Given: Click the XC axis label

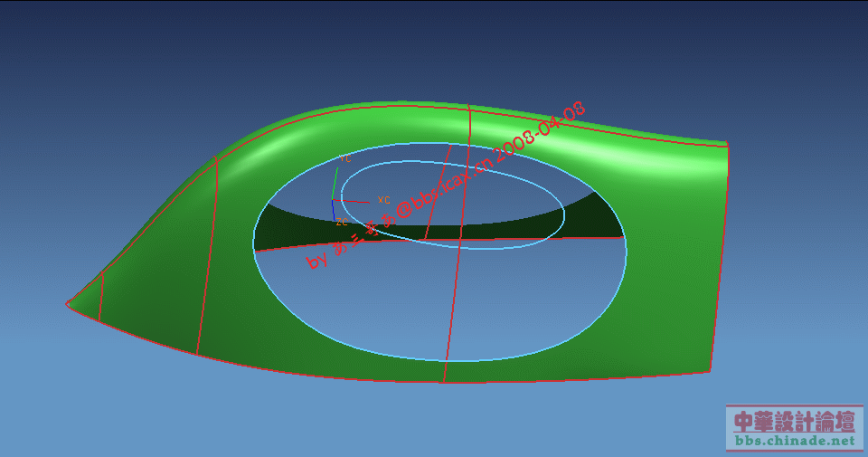Looking at the screenshot, I should [383, 200].
